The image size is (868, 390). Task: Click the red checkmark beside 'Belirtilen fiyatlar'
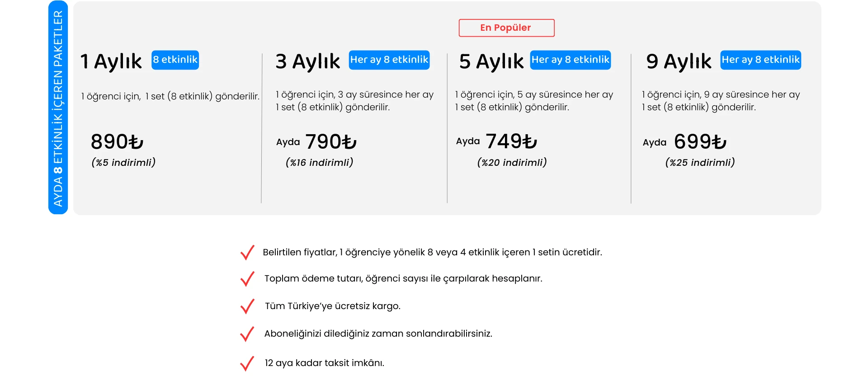tap(247, 253)
